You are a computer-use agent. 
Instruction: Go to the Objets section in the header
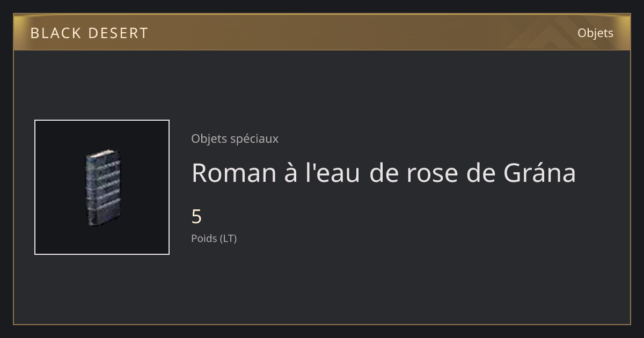pyautogui.click(x=595, y=33)
